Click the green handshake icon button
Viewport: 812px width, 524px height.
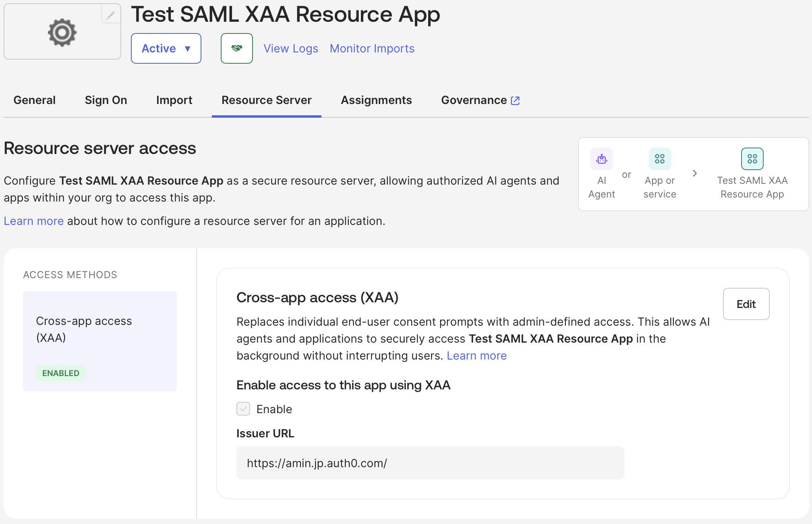pyautogui.click(x=237, y=48)
